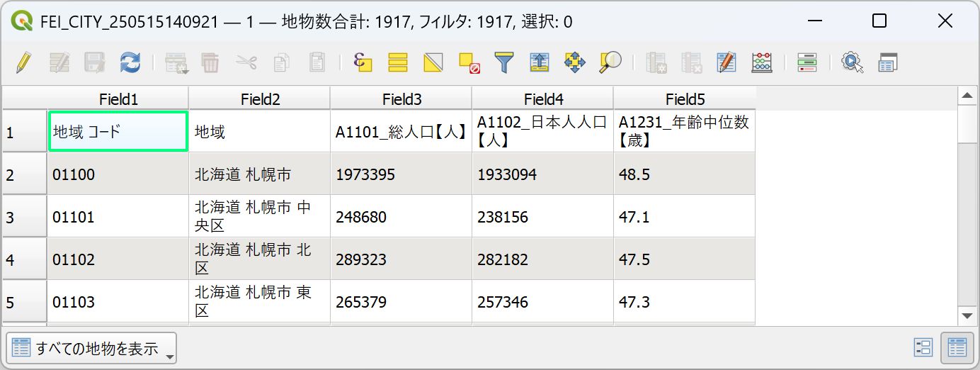Click the 地域 cell in row 1
The height and width of the screenshot is (370, 980).
(x=260, y=131)
